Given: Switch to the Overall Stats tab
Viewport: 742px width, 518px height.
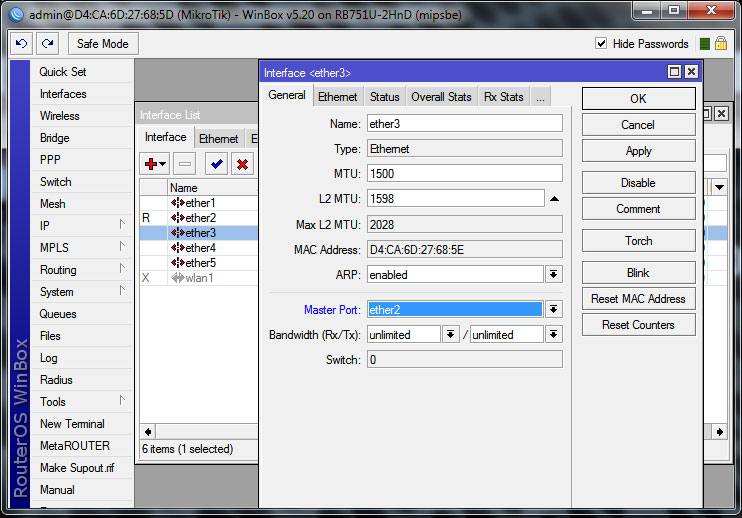Looking at the screenshot, I should pos(441,97).
